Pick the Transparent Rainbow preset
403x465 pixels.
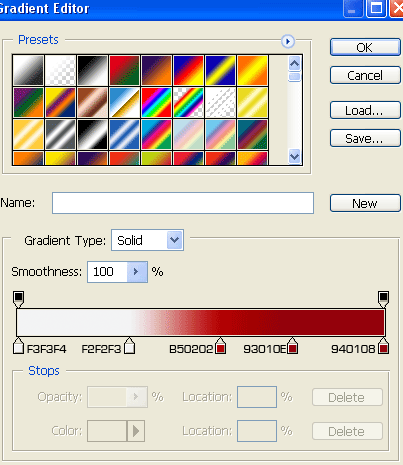tap(188, 102)
